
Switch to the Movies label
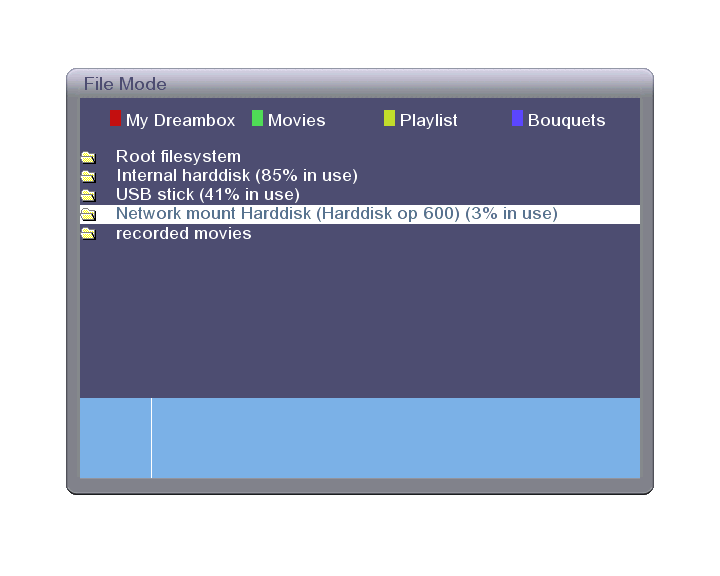coord(297,120)
